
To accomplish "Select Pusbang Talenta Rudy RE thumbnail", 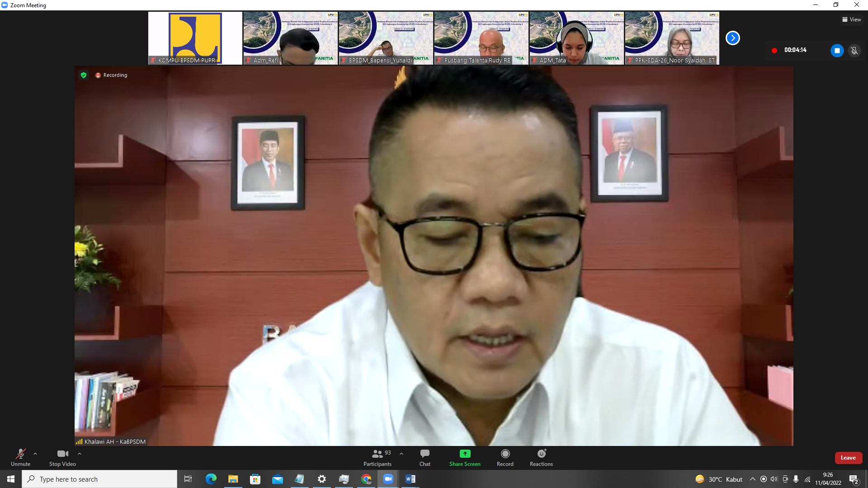I will (481, 38).
